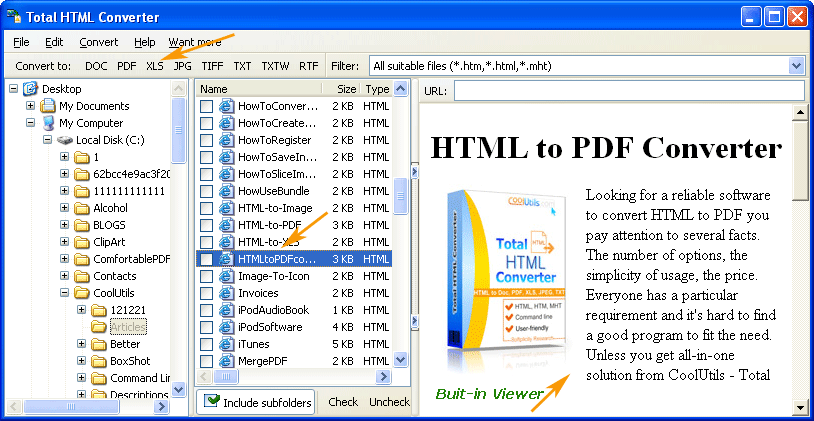Click the file list scroll right arrow
Screen dimensions: 814x421
tap(384, 376)
